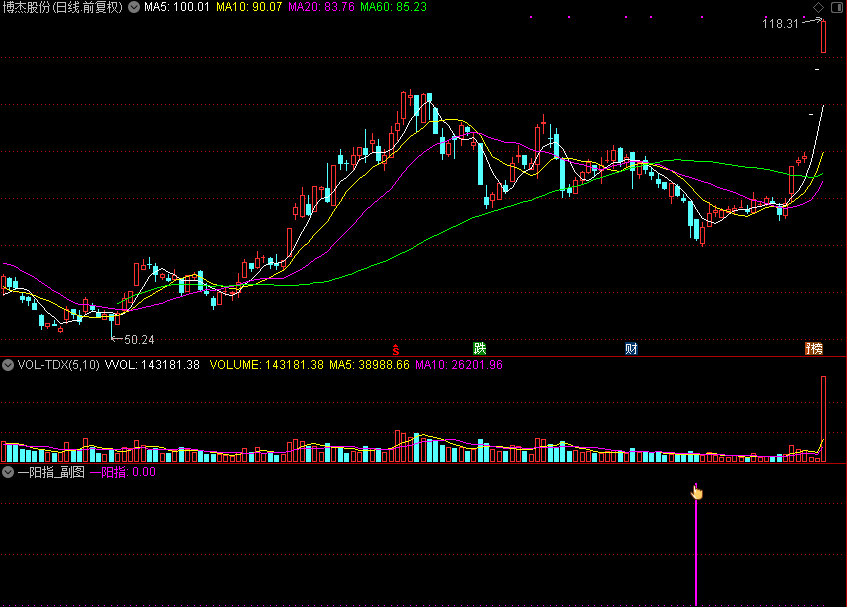The image size is (847, 607).
Task: Click the 118.31 high price label
Action: tap(780, 24)
